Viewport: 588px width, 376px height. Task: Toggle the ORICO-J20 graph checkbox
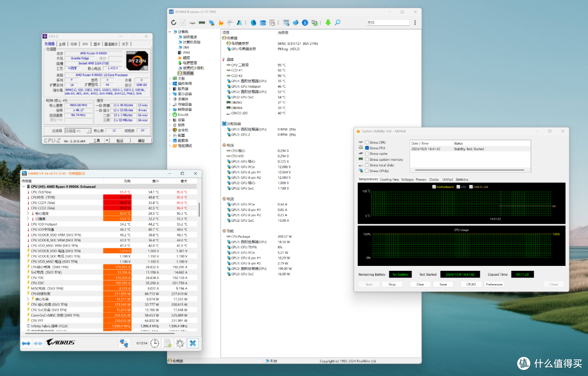pyautogui.click(x=471, y=186)
